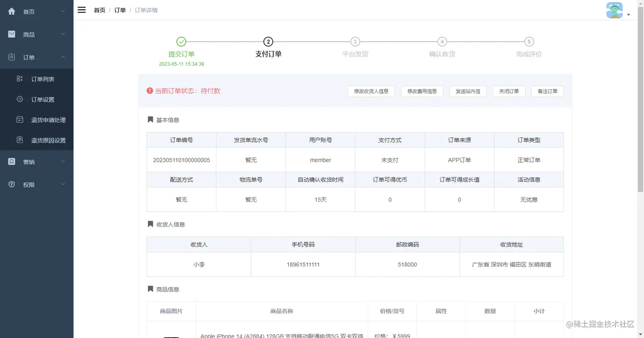The image size is (644, 338).
Task: Expand the 首页 menu chevron
Action: click(63, 11)
